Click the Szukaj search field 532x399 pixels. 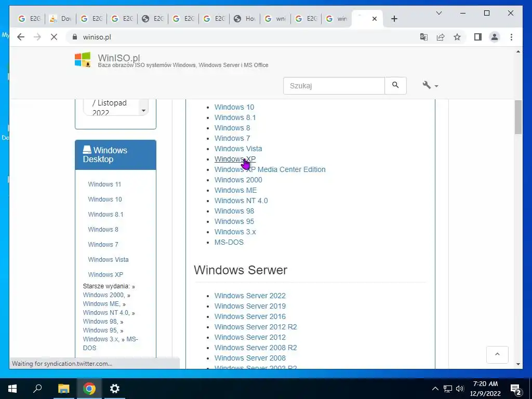point(334,86)
